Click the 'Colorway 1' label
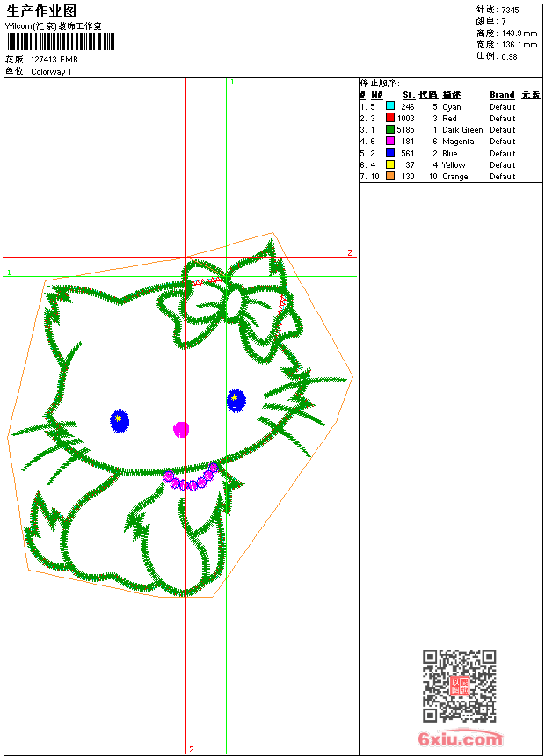 click(x=51, y=72)
